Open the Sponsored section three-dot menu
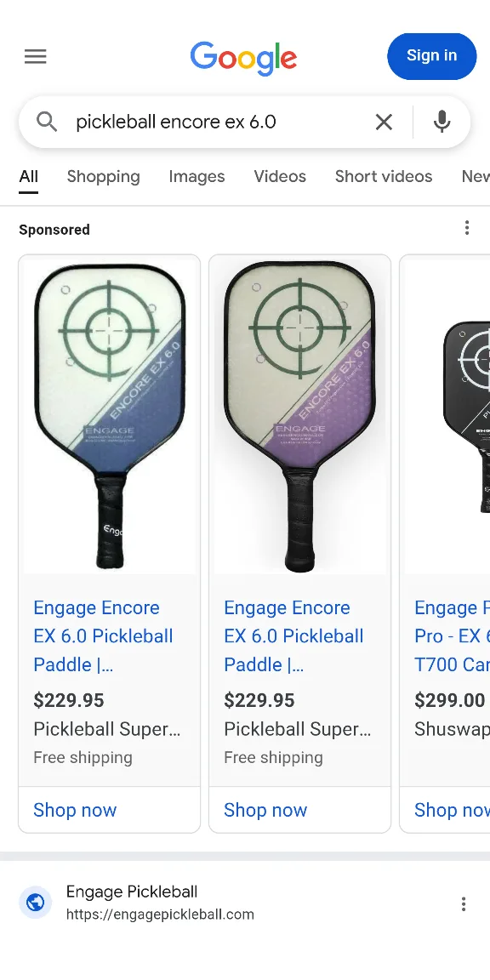The width and height of the screenshot is (490, 980). point(467,227)
